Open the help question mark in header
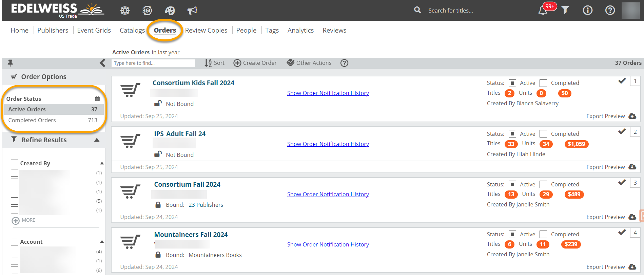Image resolution: width=644 pixels, height=275 pixels. [x=610, y=11]
